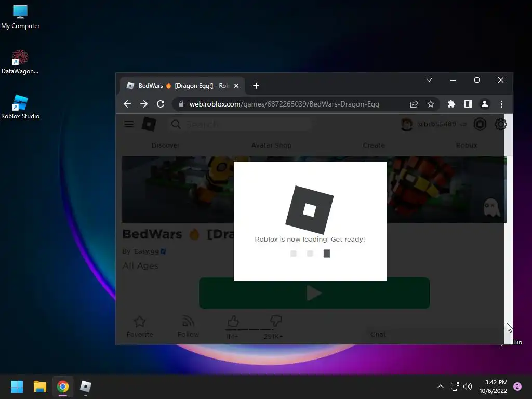Reload the Roblox page
The width and height of the screenshot is (532, 399).
click(161, 104)
